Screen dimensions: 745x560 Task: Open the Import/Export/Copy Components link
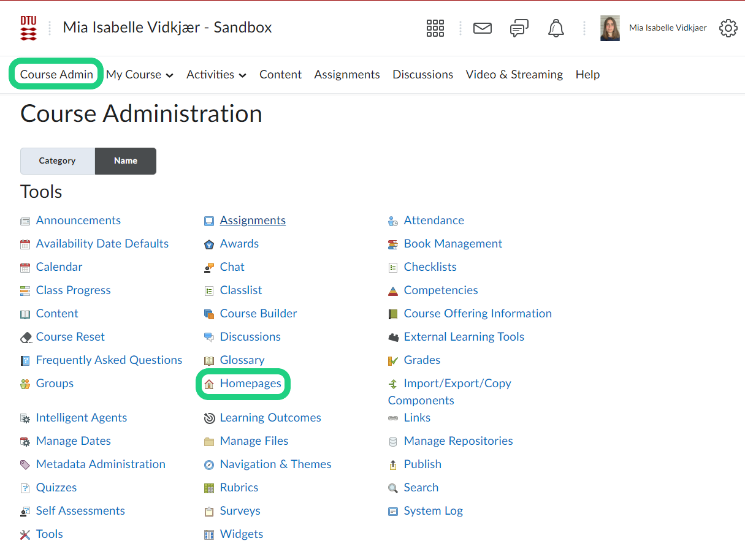[457, 384]
